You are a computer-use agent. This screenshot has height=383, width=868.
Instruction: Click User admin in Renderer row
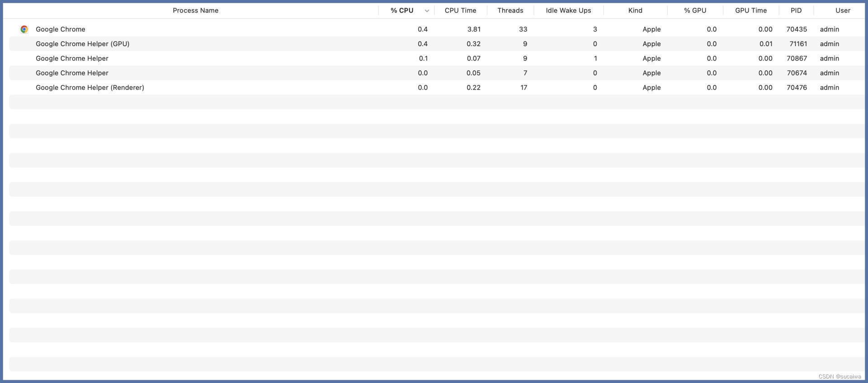point(830,87)
